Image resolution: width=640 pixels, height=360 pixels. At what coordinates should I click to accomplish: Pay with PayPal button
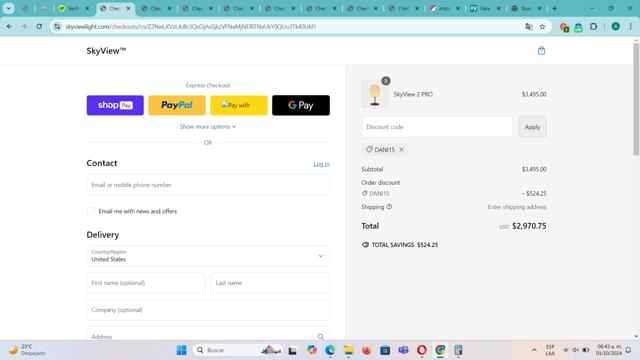tap(177, 105)
